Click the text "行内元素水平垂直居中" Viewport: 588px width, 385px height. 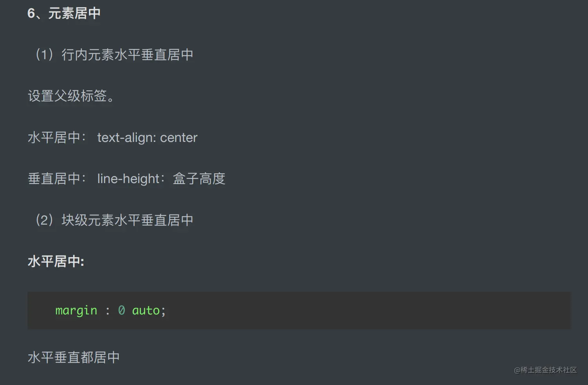click(127, 54)
